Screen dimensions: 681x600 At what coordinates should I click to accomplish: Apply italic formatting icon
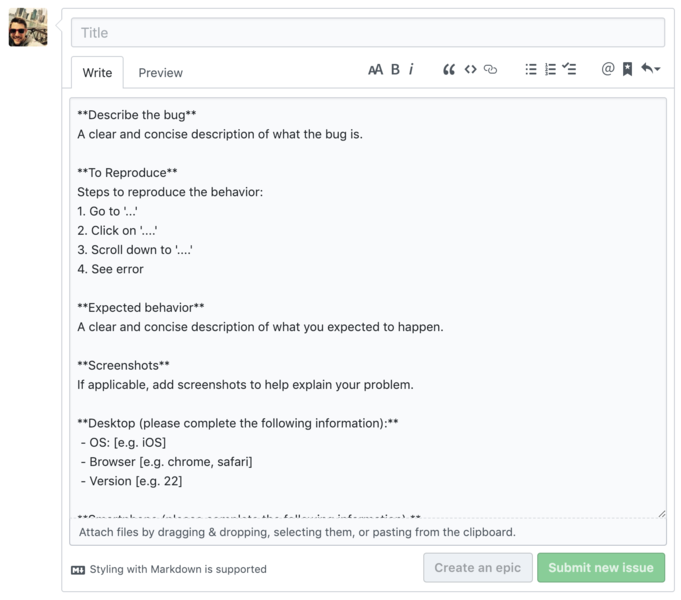coord(411,70)
